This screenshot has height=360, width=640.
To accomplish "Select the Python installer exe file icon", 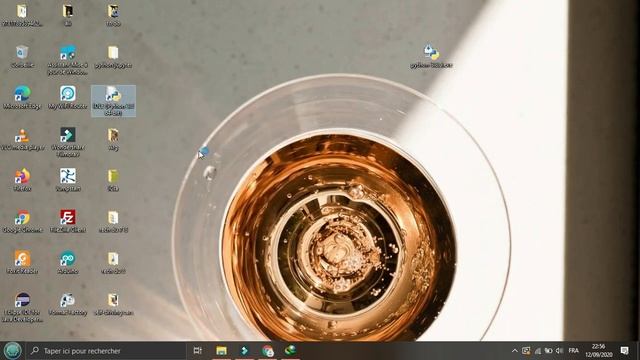I will point(431,56).
